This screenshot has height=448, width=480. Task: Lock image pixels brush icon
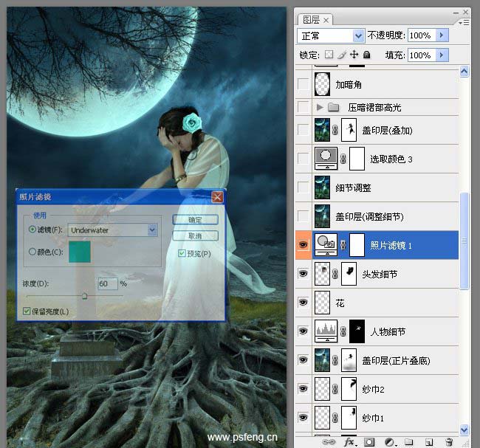coord(342,55)
